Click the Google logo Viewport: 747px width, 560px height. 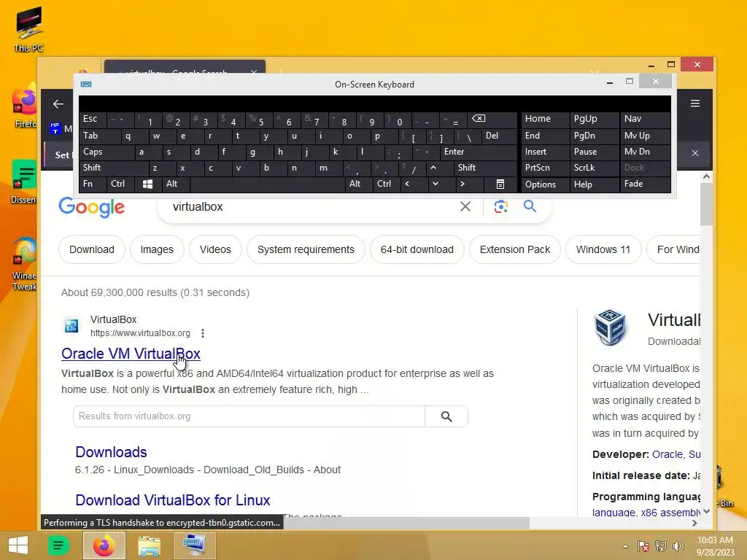tap(91, 207)
